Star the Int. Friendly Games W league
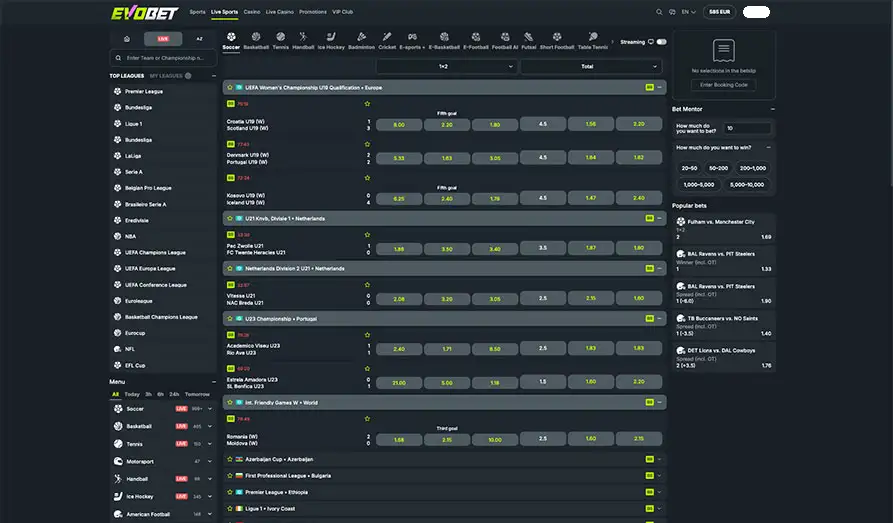 click(x=230, y=402)
